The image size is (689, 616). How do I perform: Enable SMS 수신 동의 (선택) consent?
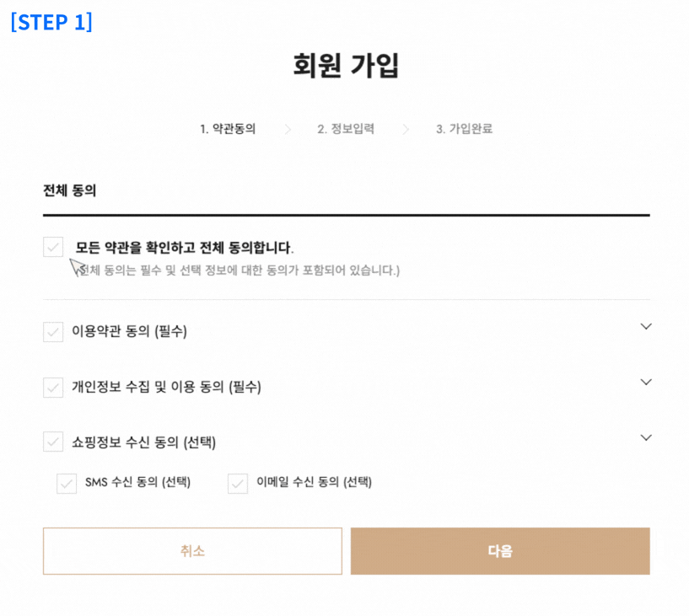click(67, 483)
